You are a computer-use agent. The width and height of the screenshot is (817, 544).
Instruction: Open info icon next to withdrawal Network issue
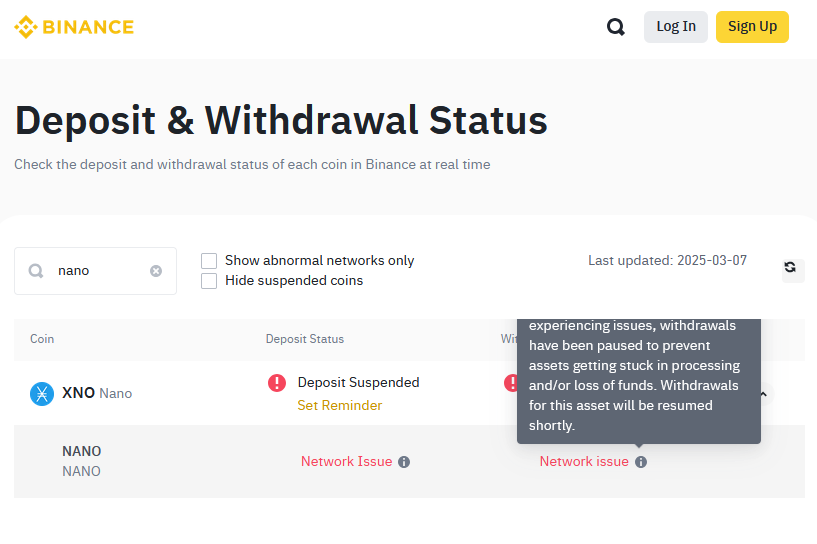click(641, 462)
